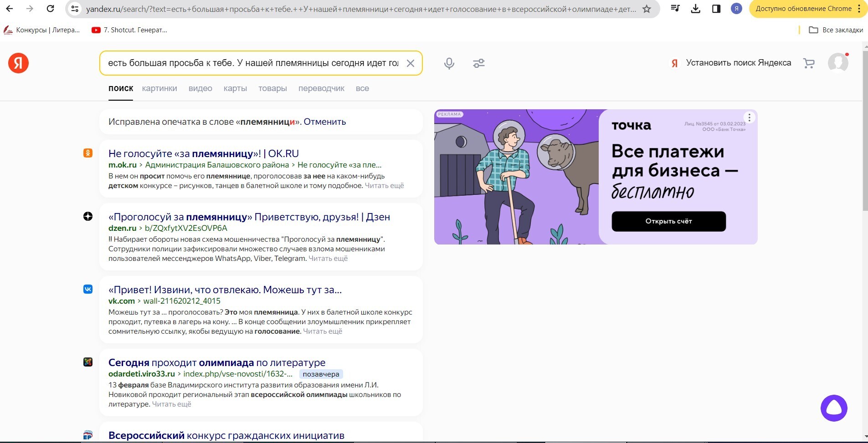Screen dimensions: 868x443
Task: Open search settings with the sliders icon
Action: (478, 63)
